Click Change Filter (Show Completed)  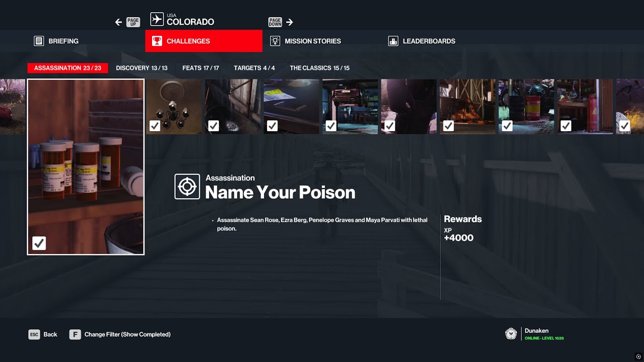click(127, 334)
